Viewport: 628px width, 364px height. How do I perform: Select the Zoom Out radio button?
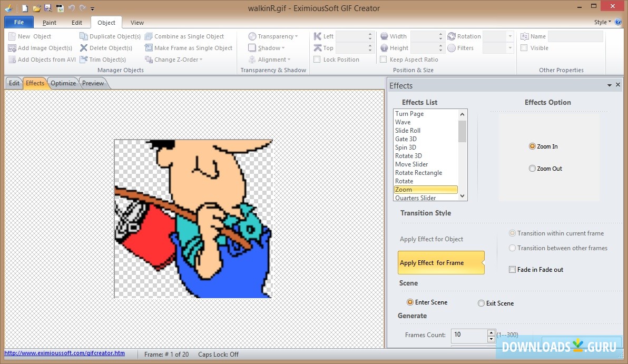[532, 169]
